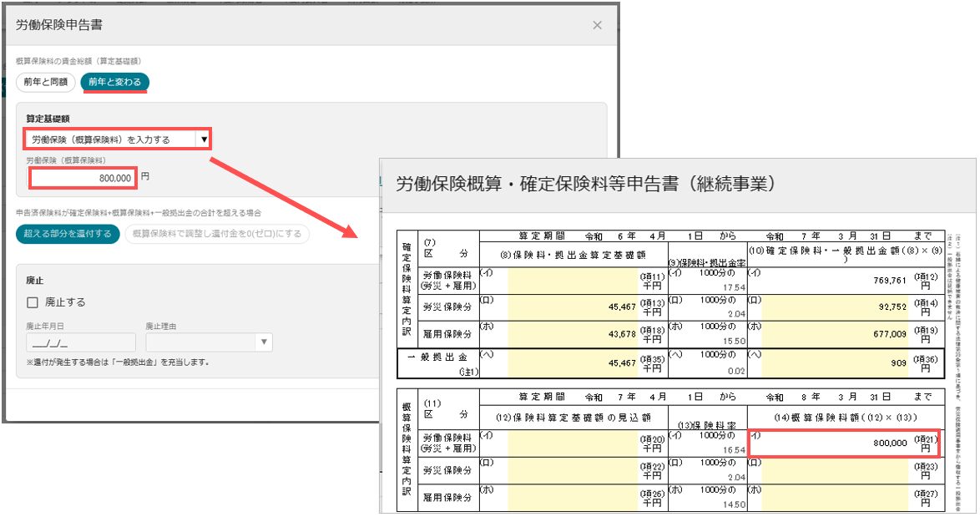This screenshot has width=980, height=517.
Task: Click the 労働保険(概算保険料)を入力する combo box
Action: pos(118,139)
